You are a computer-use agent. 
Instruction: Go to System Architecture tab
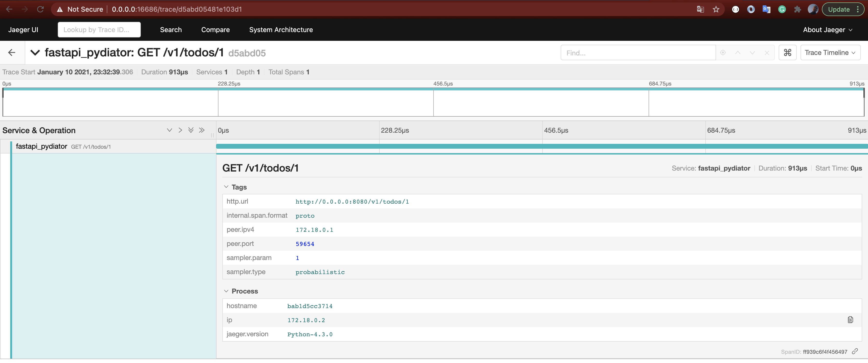click(x=281, y=30)
